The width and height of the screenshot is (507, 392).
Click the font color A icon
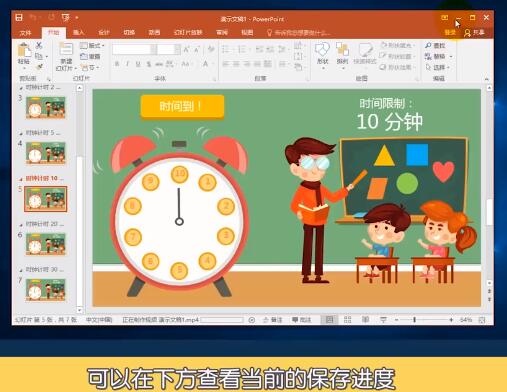[x=206, y=64]
